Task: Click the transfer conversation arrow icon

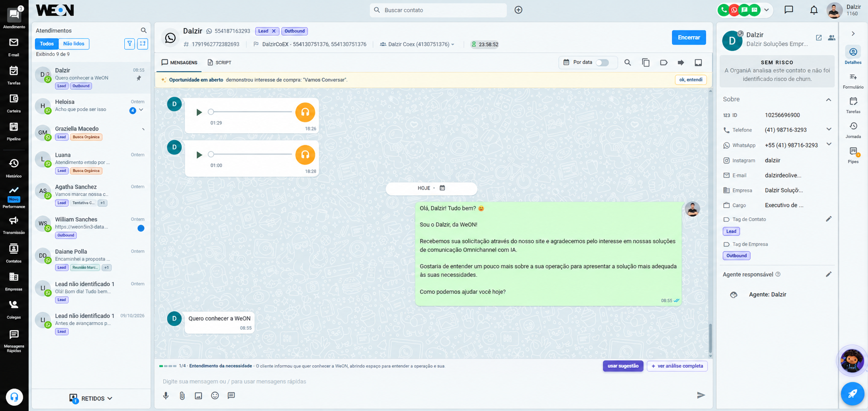Action: [681, 62]
